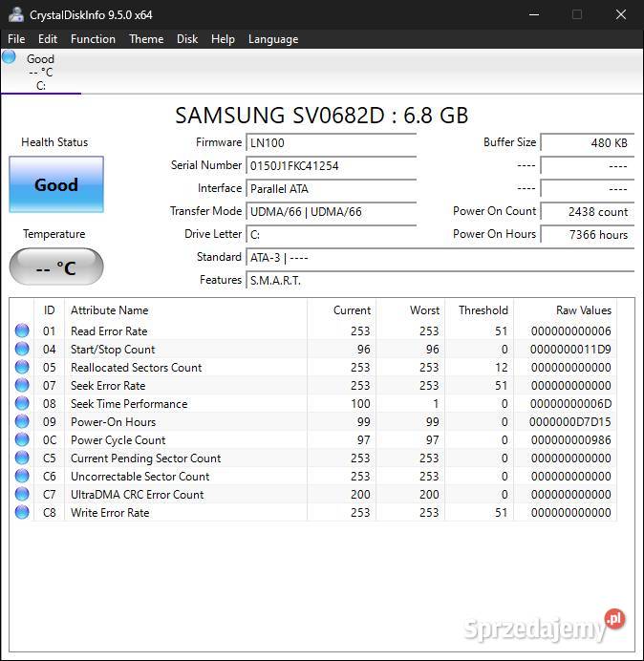Click the Interface field showing Parallel ATA

331,188
